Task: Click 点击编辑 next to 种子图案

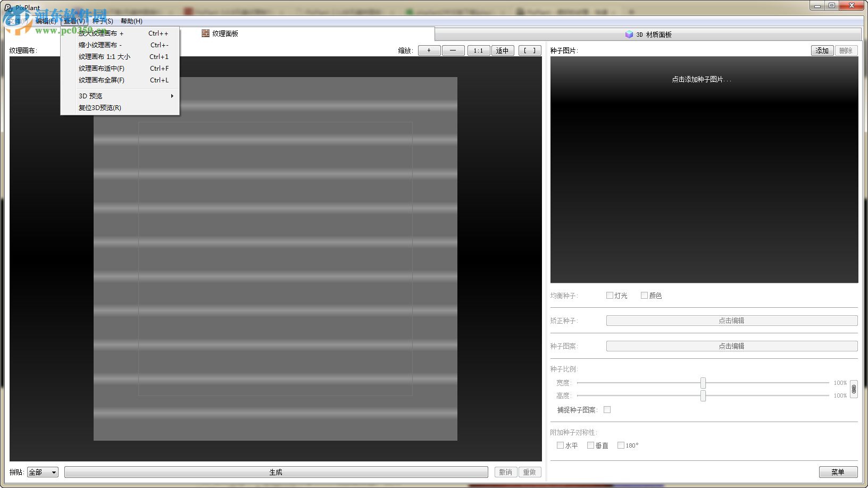Action: (732, 346)
